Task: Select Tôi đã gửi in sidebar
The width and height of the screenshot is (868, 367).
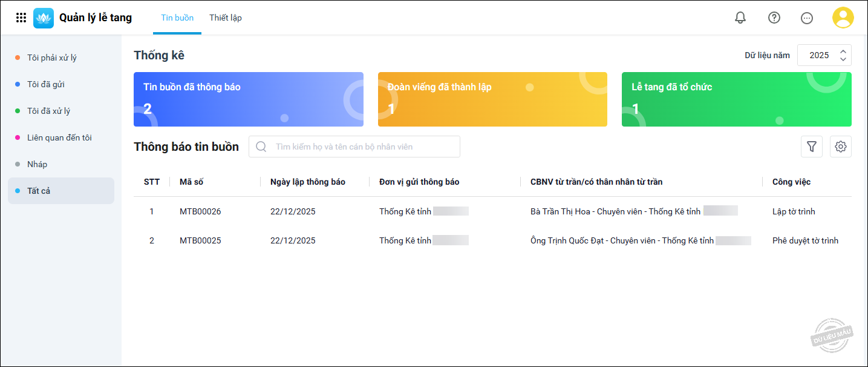Action: click(x=46, y=85)
